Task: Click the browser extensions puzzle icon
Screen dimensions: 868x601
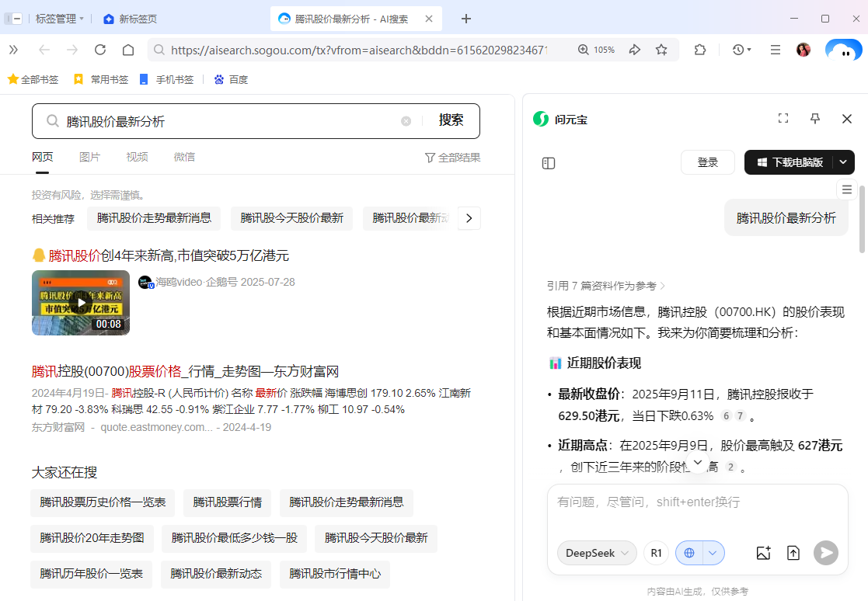Action: pos(699,49)
